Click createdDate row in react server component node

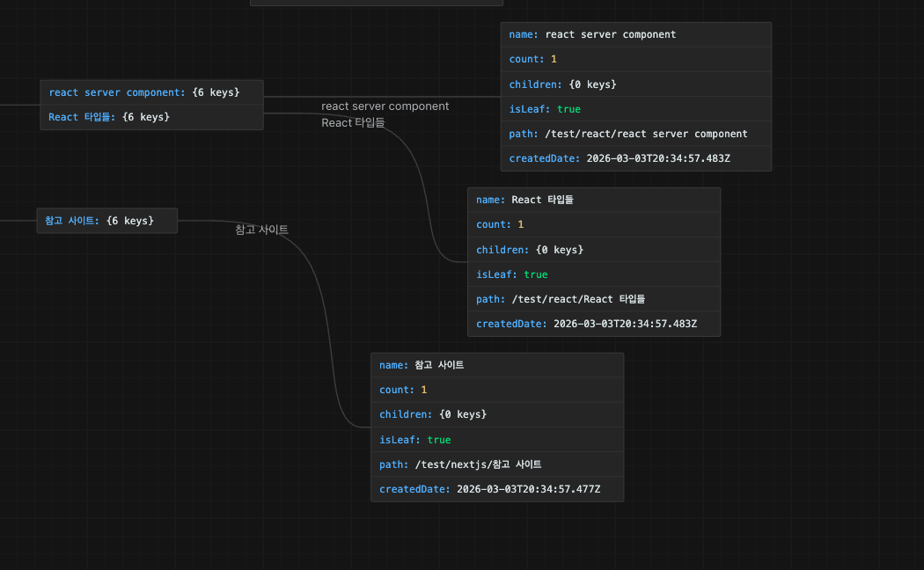click(x=635, y=158)
